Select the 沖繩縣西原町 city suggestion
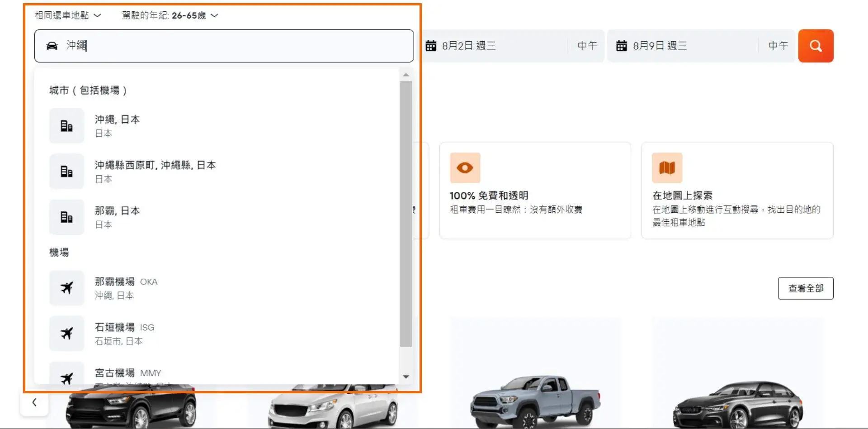Screen dimensions: 868x429 pos(156,171)
